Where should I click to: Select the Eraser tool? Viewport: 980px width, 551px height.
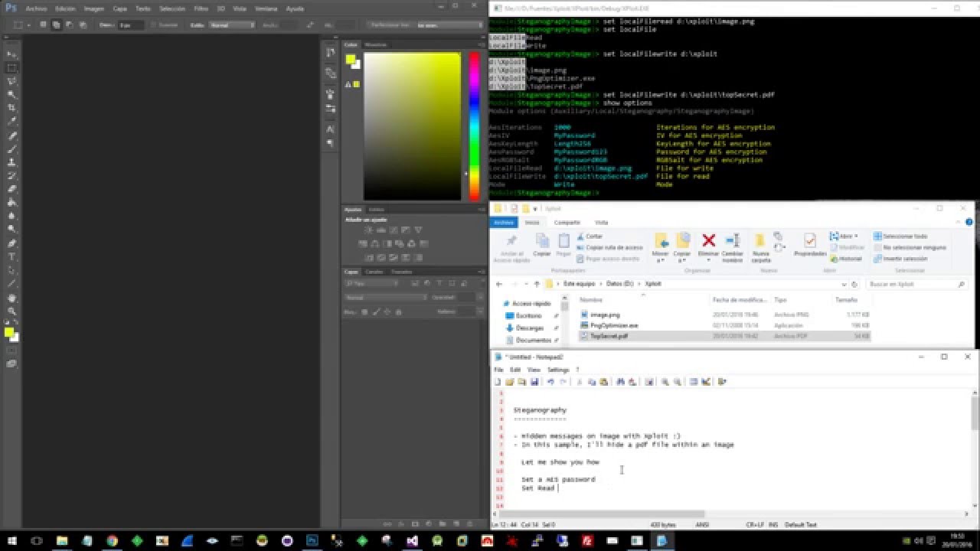point(11,189)
